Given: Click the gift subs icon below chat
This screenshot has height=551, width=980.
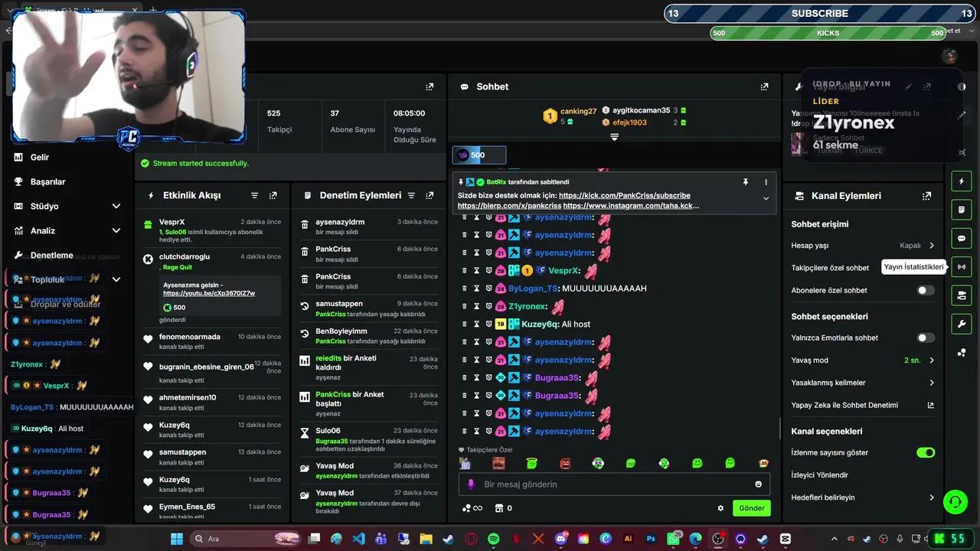Looking at the screenshot, I should (x=499, y=508).
